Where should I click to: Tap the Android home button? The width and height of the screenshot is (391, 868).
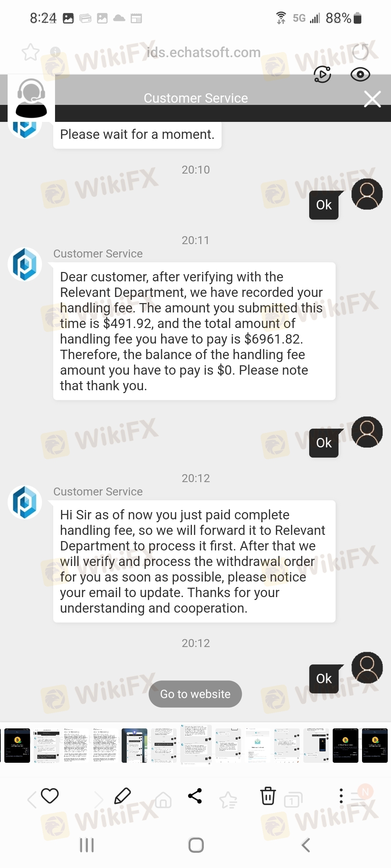196,845
